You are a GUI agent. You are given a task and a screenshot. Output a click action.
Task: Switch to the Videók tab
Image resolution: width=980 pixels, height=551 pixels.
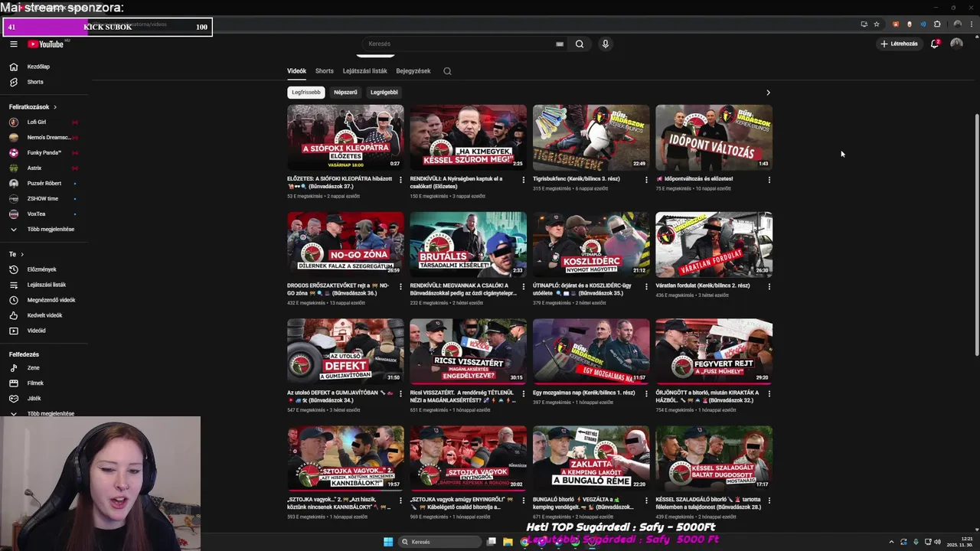click(x=296, y=71)
